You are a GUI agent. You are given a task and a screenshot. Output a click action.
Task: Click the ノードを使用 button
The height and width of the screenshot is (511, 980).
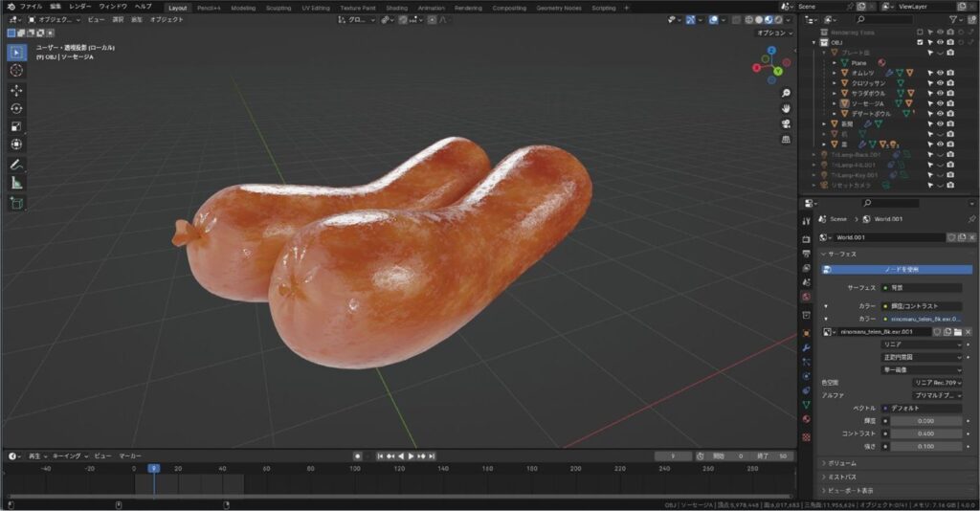[x=897, y=270]
